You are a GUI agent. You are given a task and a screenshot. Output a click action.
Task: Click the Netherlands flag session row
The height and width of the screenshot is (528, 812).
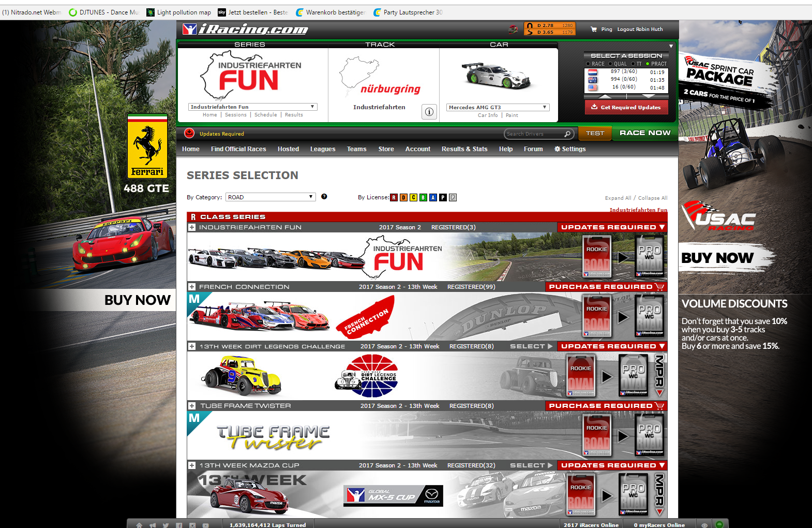(626, 72)
